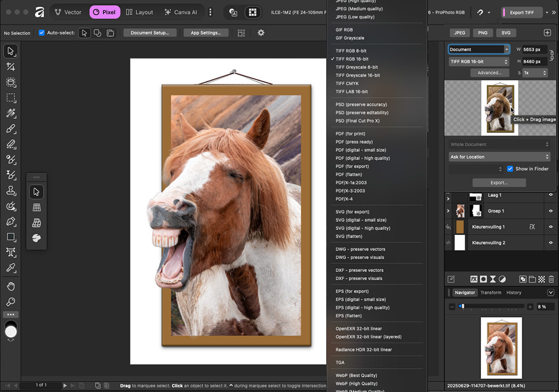Screen dimensions: 559x392
Task: Expand the Groep 1 layer group
Action: pos(448,211)
